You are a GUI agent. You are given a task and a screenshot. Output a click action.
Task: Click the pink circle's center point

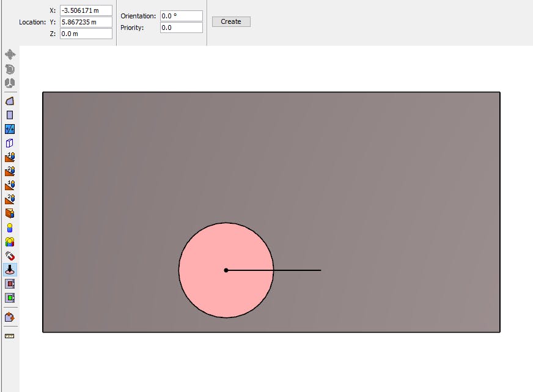click(x=226, y=270)
